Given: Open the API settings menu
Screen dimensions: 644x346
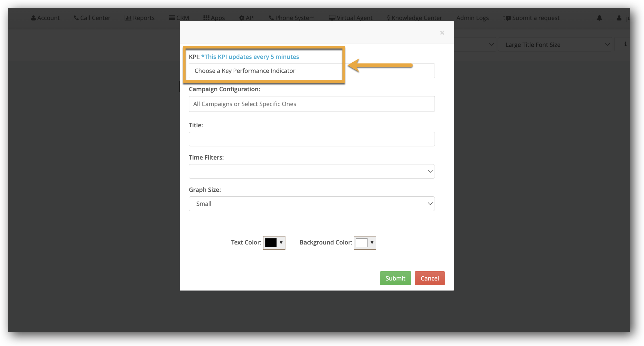Looking at the screenshot, I should (x=247, y=18).
